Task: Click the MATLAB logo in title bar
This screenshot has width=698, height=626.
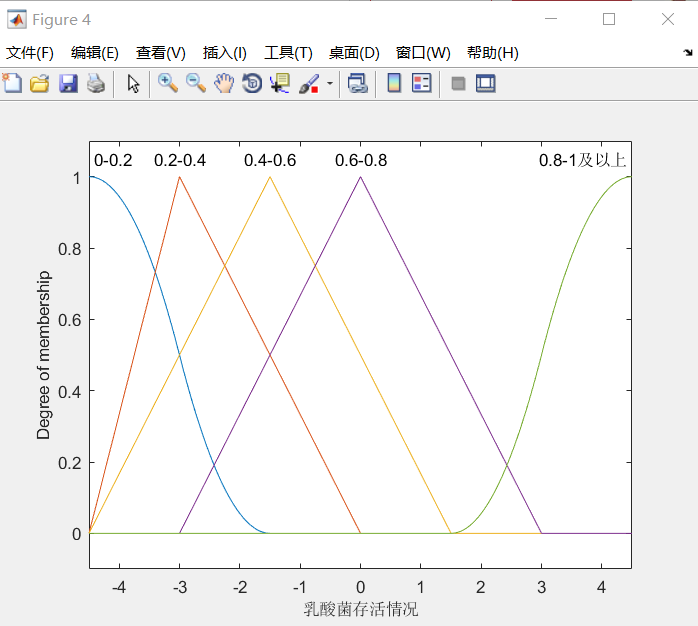Action: (x=17, y=20)
